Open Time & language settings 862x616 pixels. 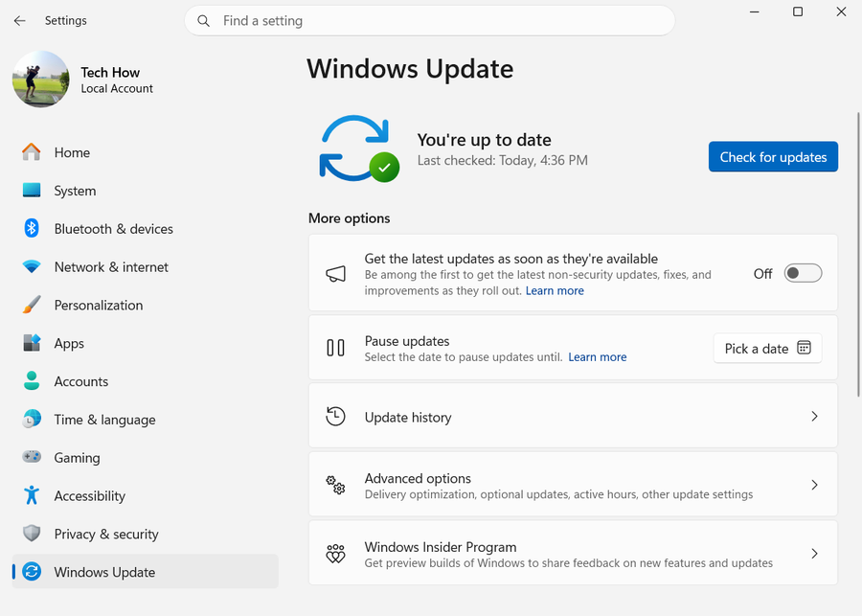coord(146,420)
